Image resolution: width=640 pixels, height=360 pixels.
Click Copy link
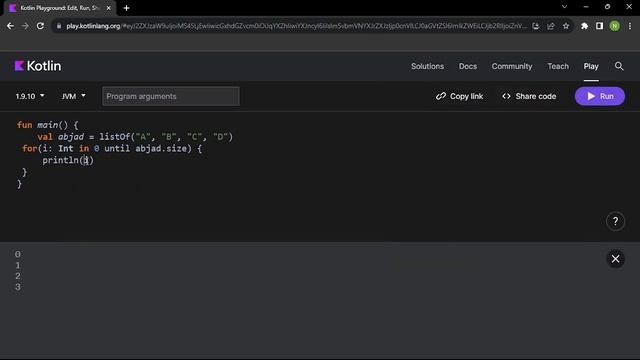coord(459,96)
